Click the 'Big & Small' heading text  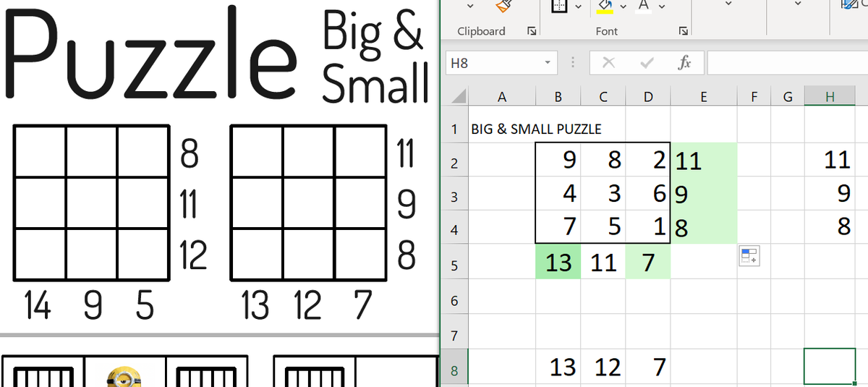point(376,57)
